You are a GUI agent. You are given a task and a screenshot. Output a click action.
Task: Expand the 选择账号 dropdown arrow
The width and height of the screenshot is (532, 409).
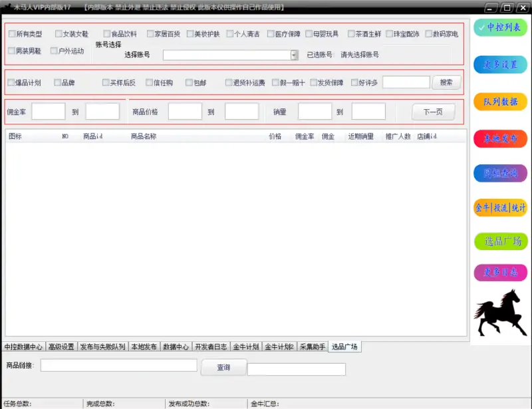[294, 55]
